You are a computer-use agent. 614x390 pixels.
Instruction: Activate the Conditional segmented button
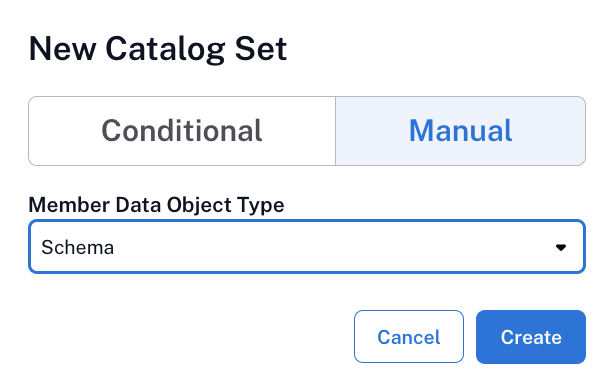coord(182,131)
